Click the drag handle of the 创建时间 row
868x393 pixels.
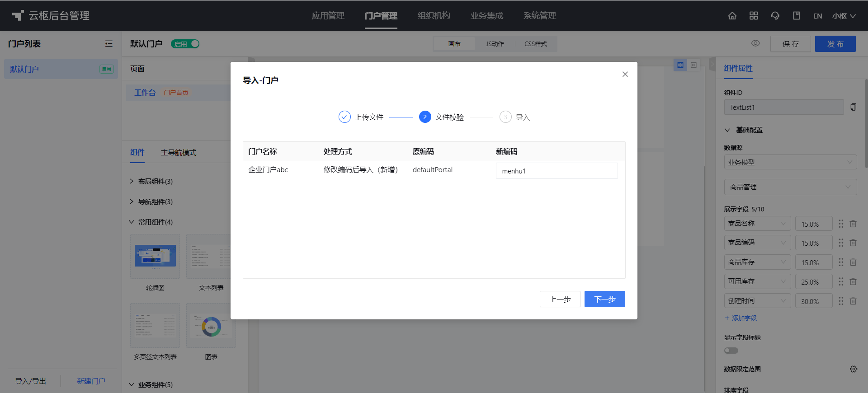pyautogui.click(x=841, y=301)
